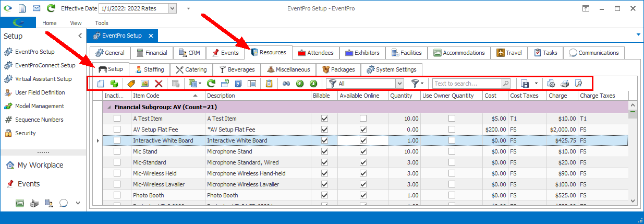Open the Resources tab

coord(268,52)
